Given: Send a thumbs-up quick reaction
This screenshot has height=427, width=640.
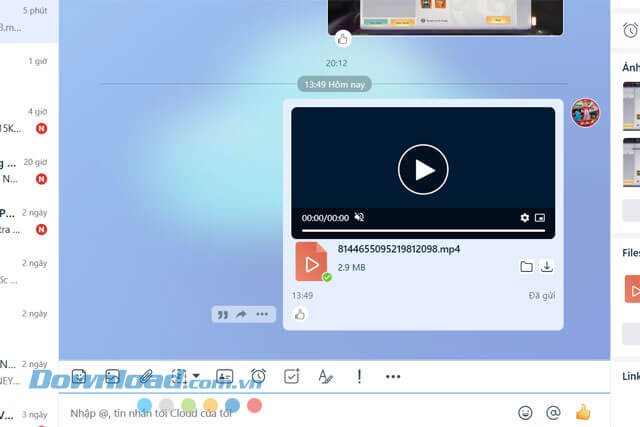Looking at the screenshot, I should 583,412.
